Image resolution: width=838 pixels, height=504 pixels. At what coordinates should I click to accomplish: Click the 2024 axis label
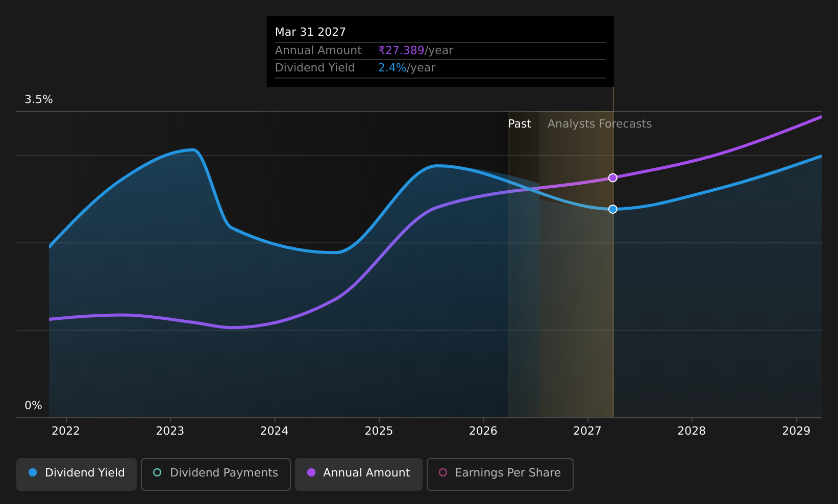(x=275, y=431)
